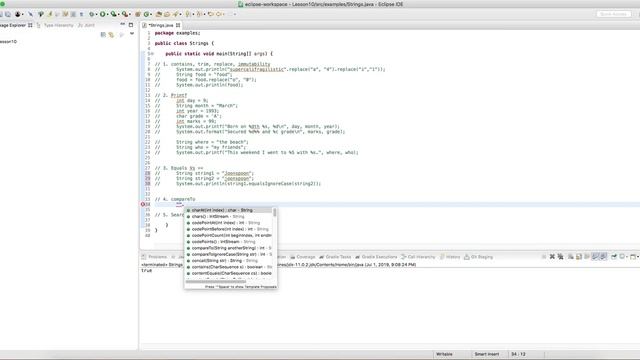This screenshot has height=360, width=640.
Task: Close the Strings.java editor tab
Action: pos(178,25)
